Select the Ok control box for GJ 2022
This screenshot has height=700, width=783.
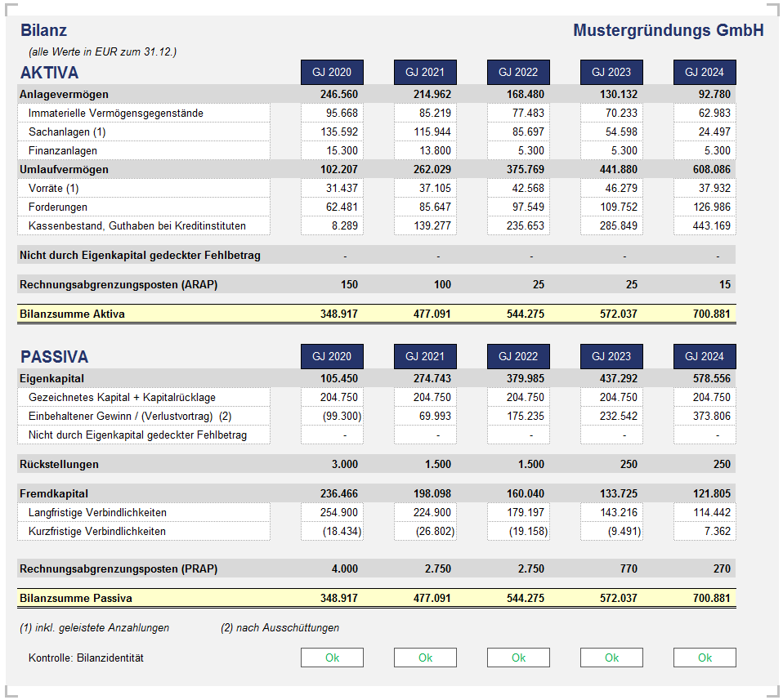coord(518,658)
